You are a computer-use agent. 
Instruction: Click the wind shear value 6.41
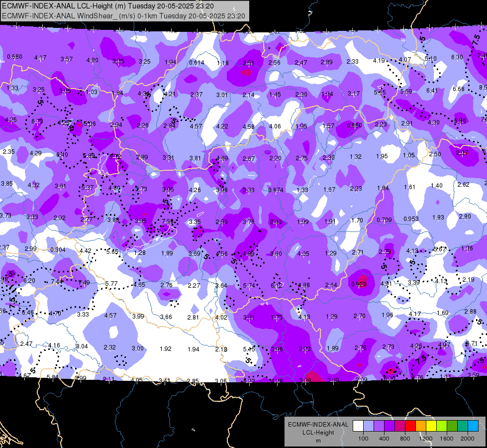[432, 91]
